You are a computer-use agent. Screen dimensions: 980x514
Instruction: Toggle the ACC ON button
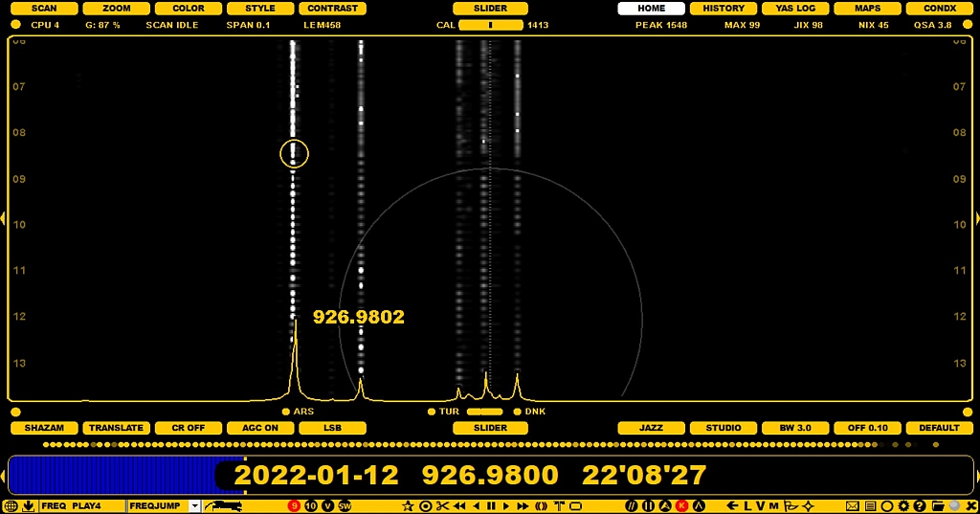point(260,428)
